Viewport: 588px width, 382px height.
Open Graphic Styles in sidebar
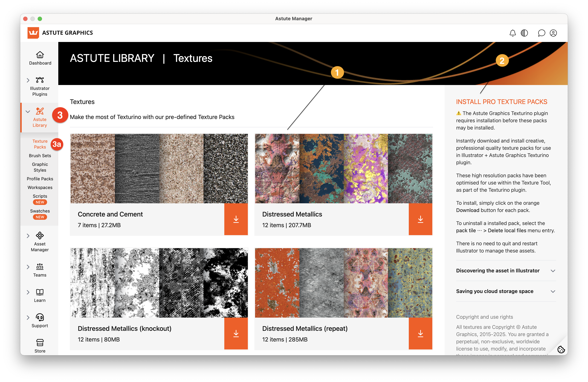pos(40,167)
